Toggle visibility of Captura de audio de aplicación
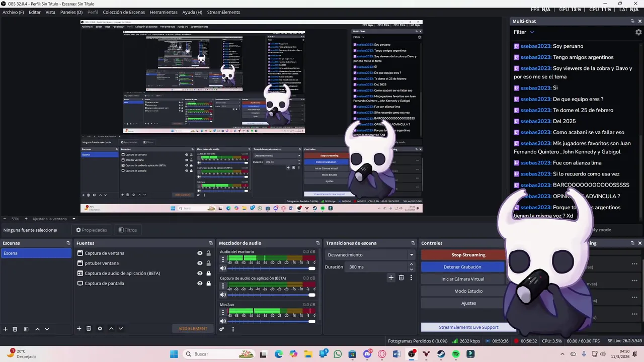644x362 pixels. point(200,274)
